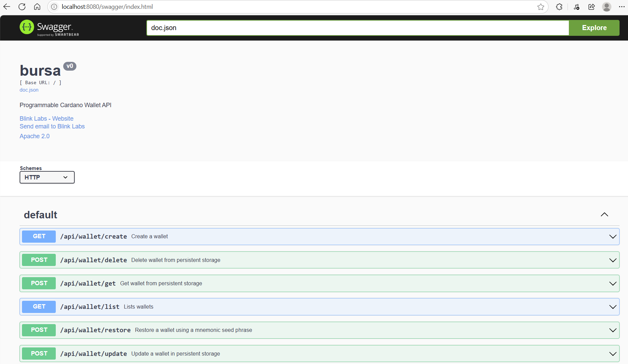Open the Blink Labs - Website link
This screenshot has width=628, height=364.
pos(46,119)
